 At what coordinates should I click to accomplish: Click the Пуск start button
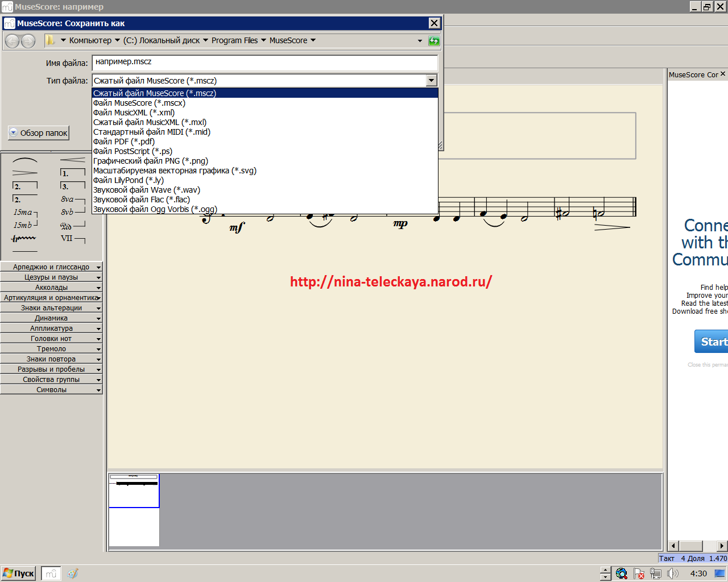coord(19,573)
